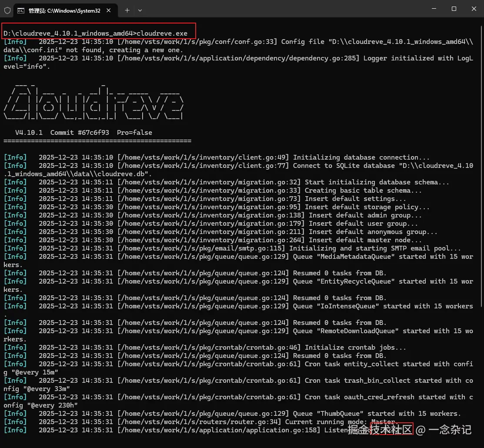The height and width of the screenshot is (448, 484).
Task: Click the log text 'Logger initialized with LogLevel'
Action: coord(418,58)
